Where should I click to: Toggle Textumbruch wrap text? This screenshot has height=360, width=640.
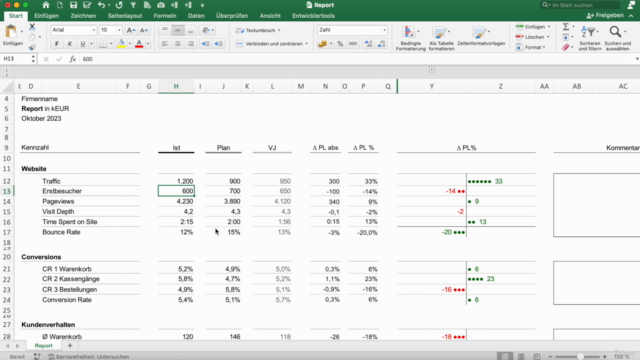(x=258, y=30)
